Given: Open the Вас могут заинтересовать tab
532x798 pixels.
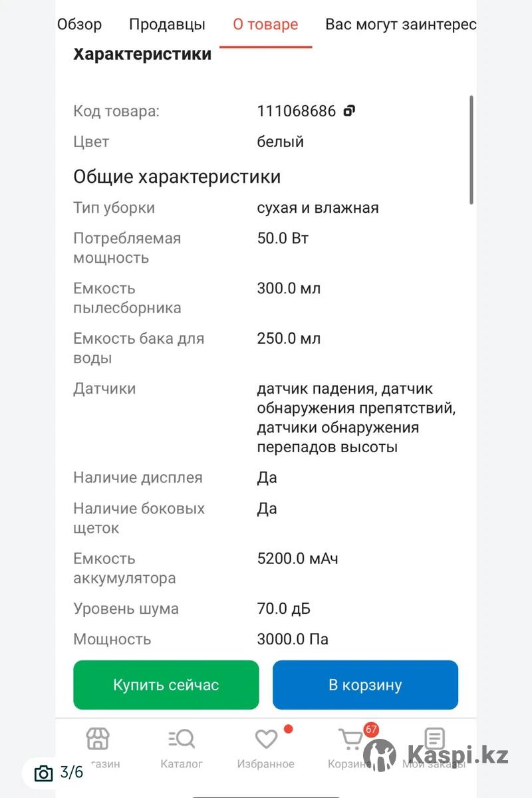Looking at the screenshot, I should (x=400, y=25).
